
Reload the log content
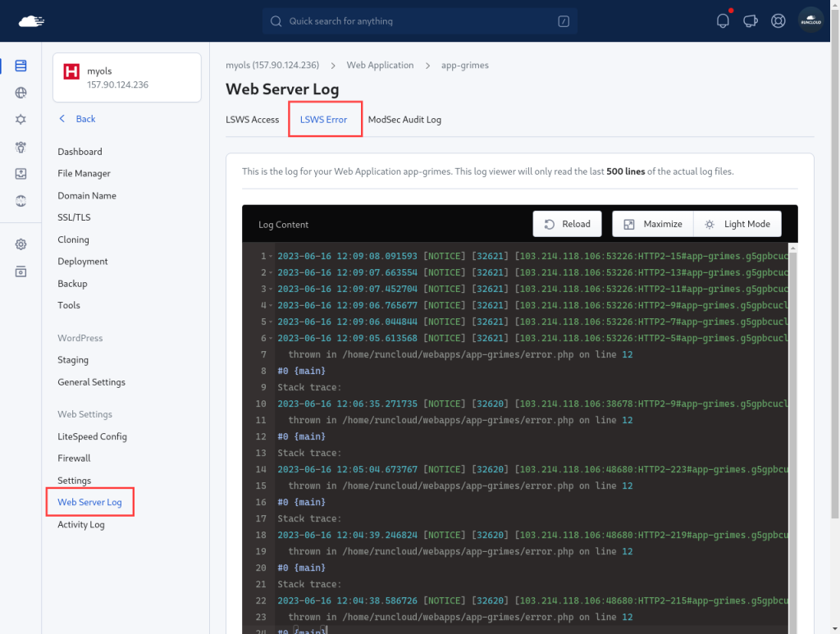click(x=567, y=224)
